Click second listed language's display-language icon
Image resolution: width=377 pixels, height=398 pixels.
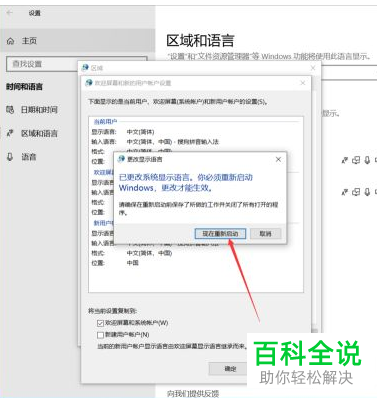[x=345, y=192]
